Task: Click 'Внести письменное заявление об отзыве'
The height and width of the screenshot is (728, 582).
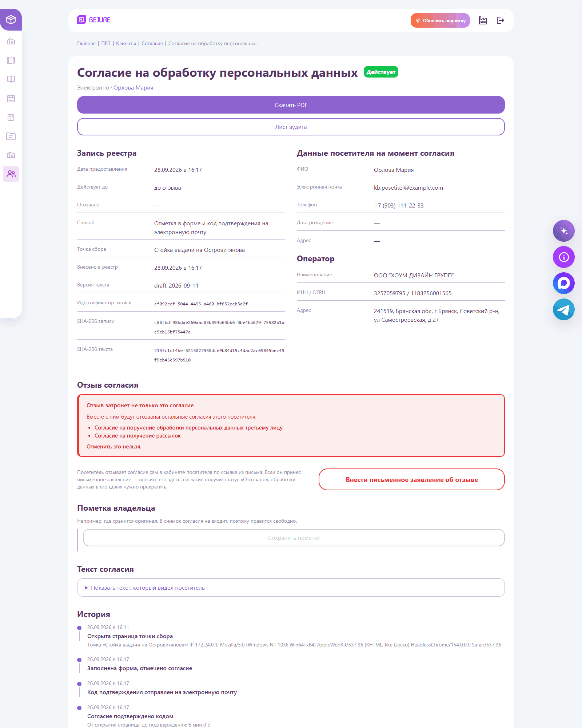Action: [x=412, y=479]
